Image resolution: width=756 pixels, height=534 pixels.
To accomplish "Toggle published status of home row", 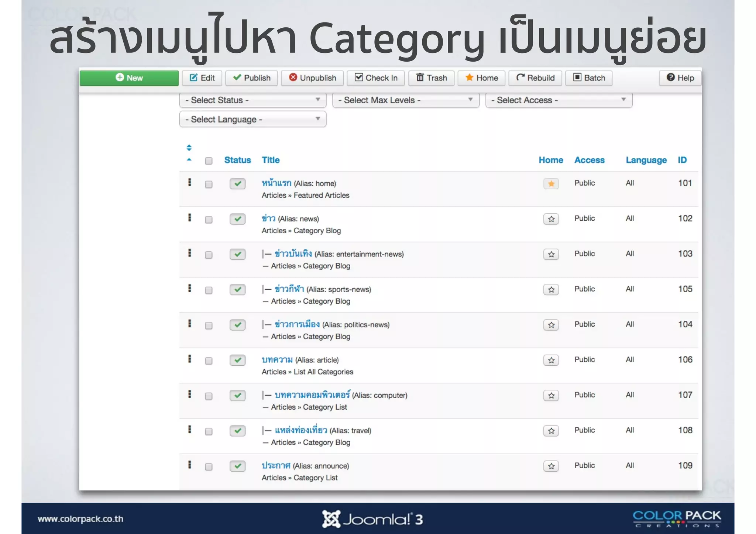I will pyautogui.click(x=237, y=183).
